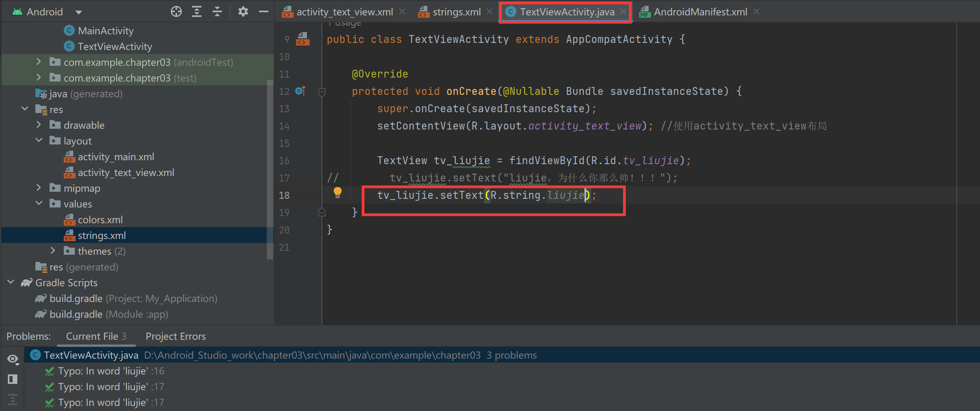
Task: Collapse the values folder
Action: tap(39, 204)
